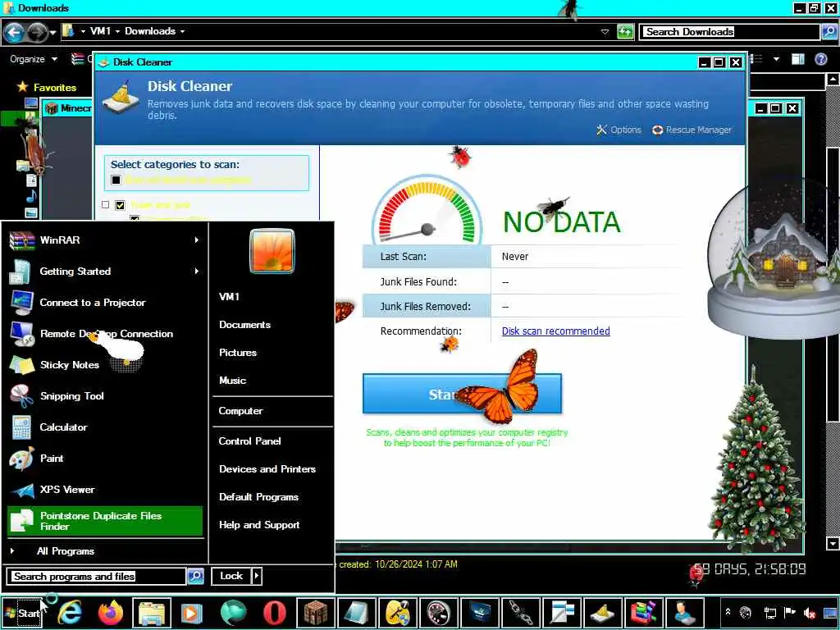Expand the first category tree node box

pyautogui.click(x=105, y=204)
